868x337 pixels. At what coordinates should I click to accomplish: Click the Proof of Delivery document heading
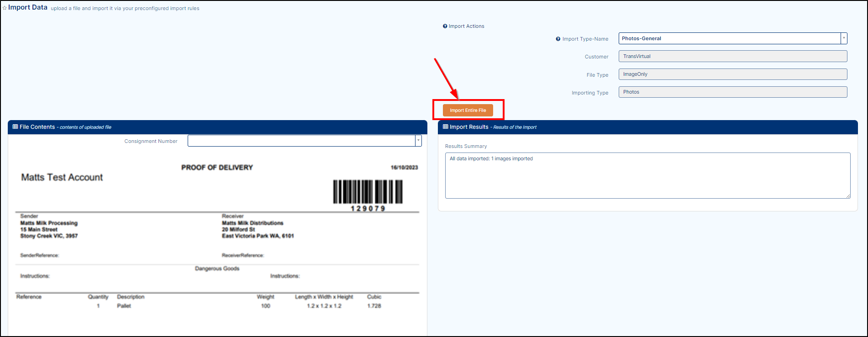pyautogui.click(x=217, y=168)
